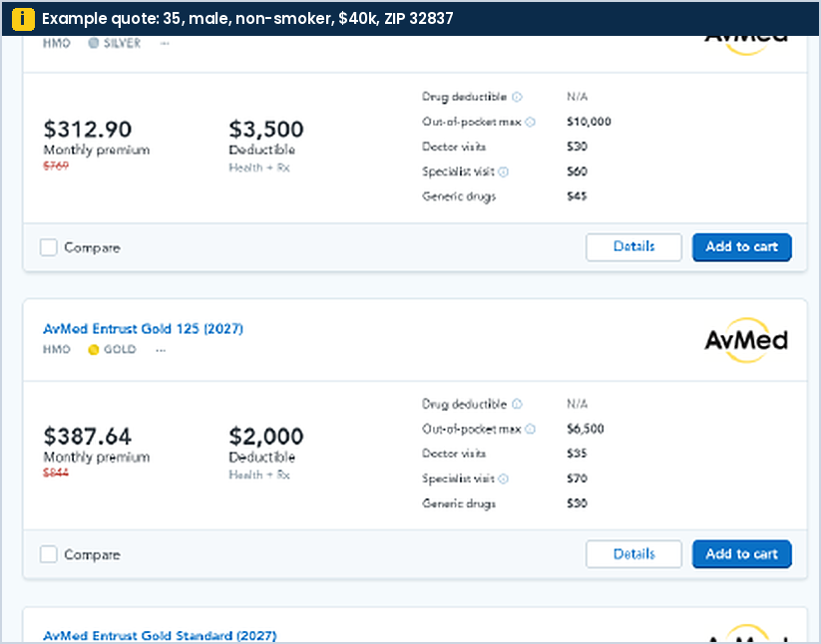
Task: Add AvMed Entrust Gold 125 to cart
Action: tap(742, 554)
